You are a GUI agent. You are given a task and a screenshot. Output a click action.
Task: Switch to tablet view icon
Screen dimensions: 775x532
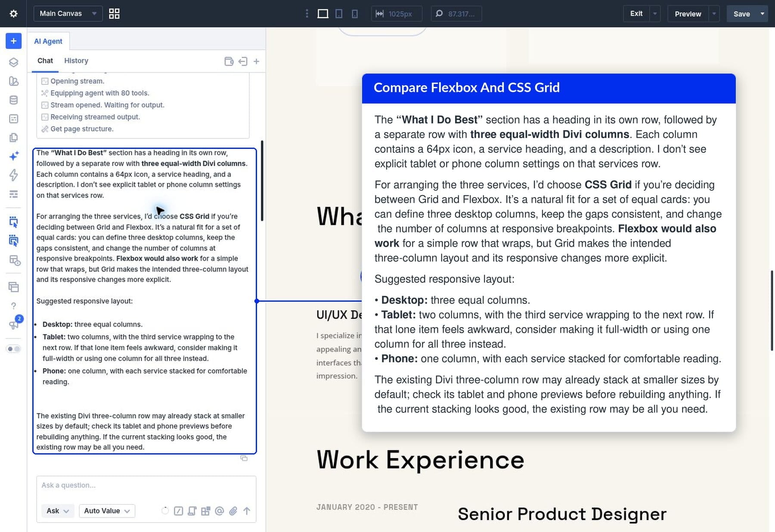(x=339, y=14)
